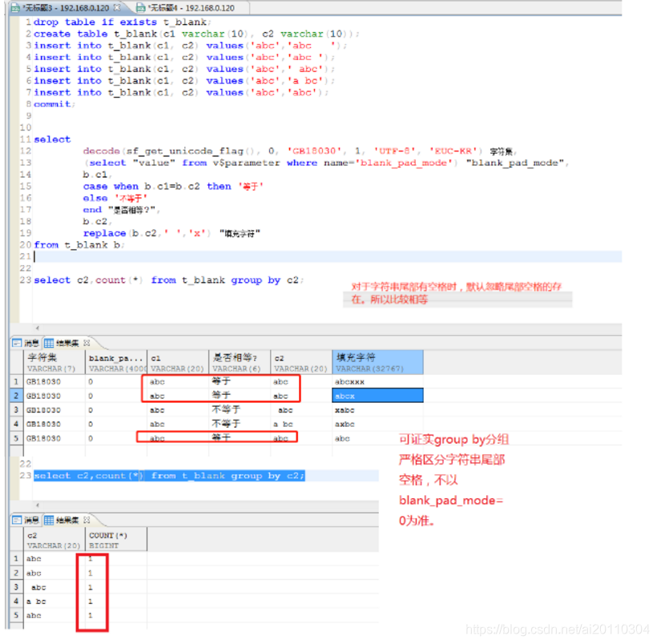Select the 填充字符 column header
The height and width of the screenshot is (644, 657).
378,362
